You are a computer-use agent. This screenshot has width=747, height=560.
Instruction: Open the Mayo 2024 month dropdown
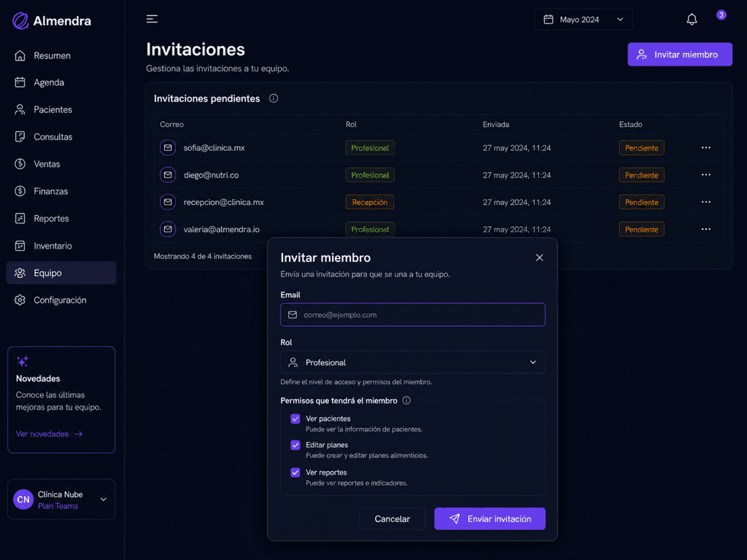(x=584, y=20)
